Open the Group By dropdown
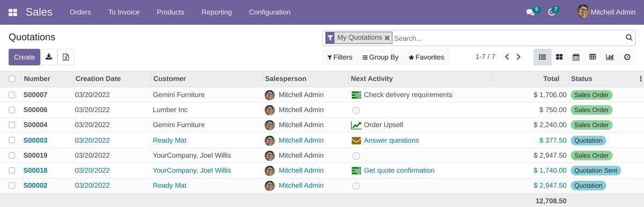This screenshot has width=644, height=207. 380,57
